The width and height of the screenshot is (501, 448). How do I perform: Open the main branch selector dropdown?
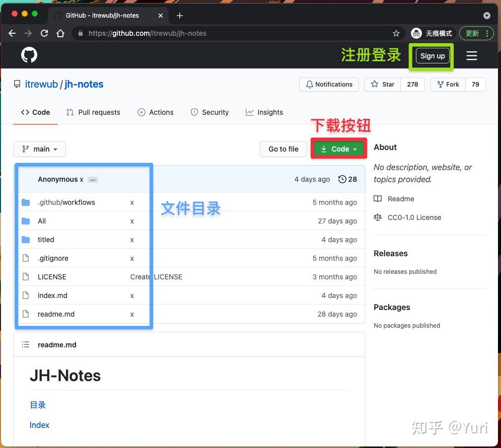click(40, 149)
